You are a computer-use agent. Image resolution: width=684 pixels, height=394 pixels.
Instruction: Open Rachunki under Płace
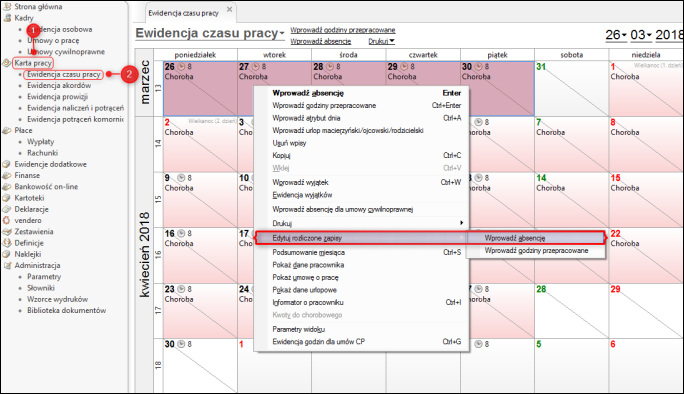(42, 153)
